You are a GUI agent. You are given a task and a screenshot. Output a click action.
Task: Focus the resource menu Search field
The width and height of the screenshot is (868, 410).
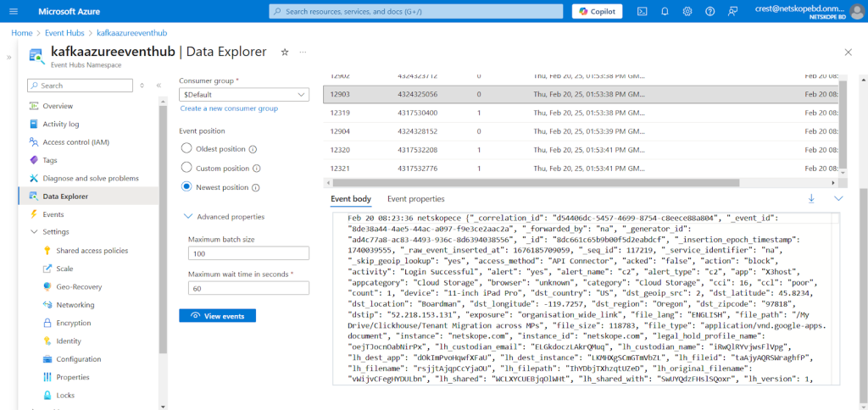click(x=80, y=86)
